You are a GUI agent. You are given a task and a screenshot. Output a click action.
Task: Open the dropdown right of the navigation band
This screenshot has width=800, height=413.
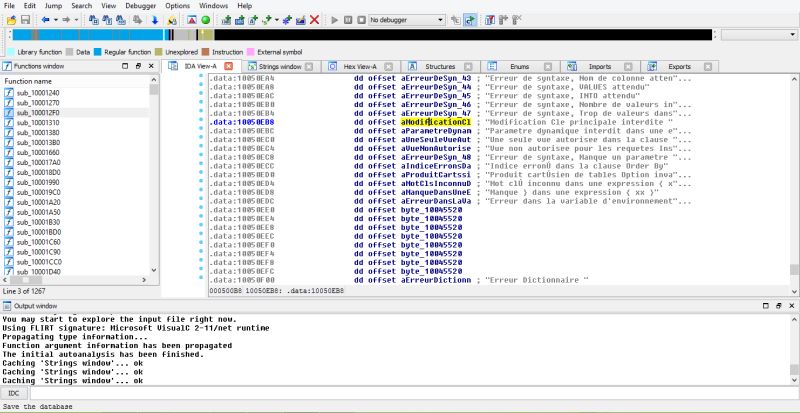759,35
